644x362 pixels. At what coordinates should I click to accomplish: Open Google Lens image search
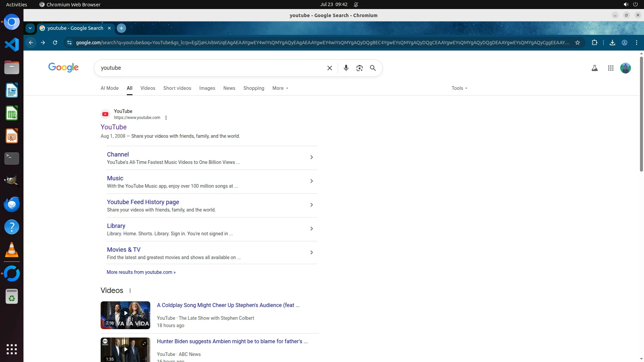359,68
